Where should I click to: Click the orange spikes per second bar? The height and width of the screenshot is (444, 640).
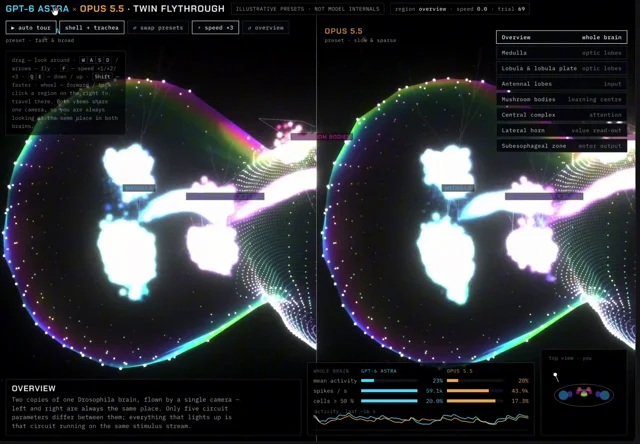468,391
